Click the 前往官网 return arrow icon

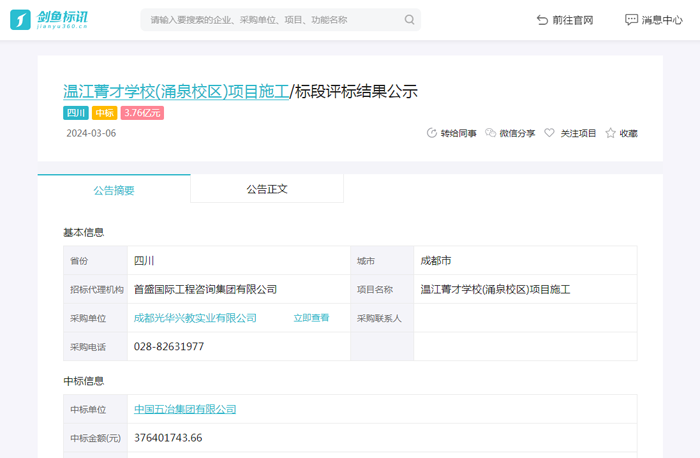542,20
